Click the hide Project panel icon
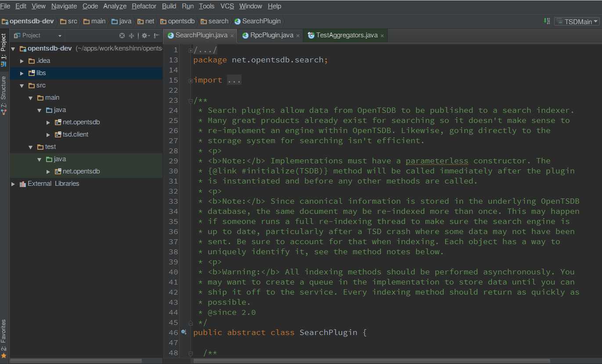 [157, 36]
